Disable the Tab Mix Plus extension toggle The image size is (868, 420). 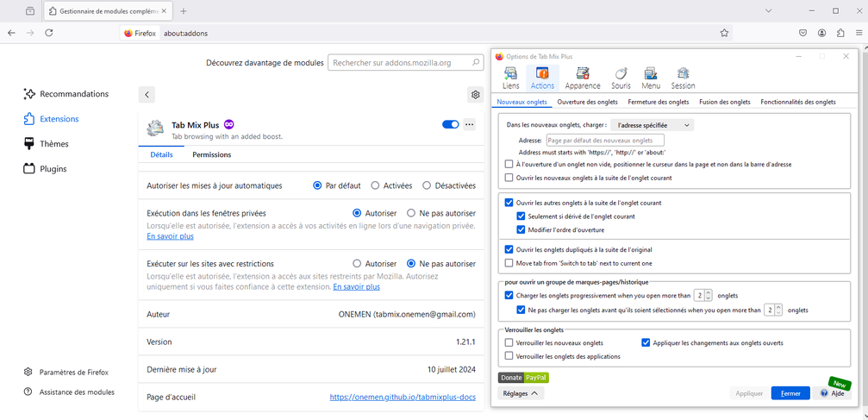450,124
